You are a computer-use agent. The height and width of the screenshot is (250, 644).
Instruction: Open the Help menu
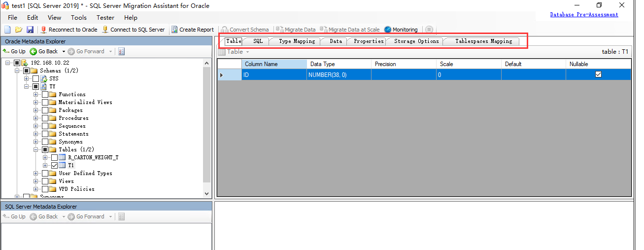(x=131, y=18)
